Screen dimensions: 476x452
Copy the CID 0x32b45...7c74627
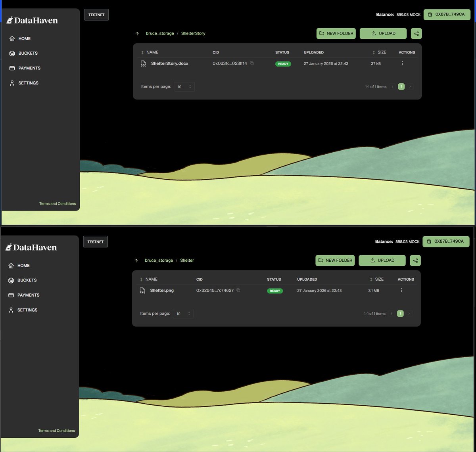pos(238,291)
